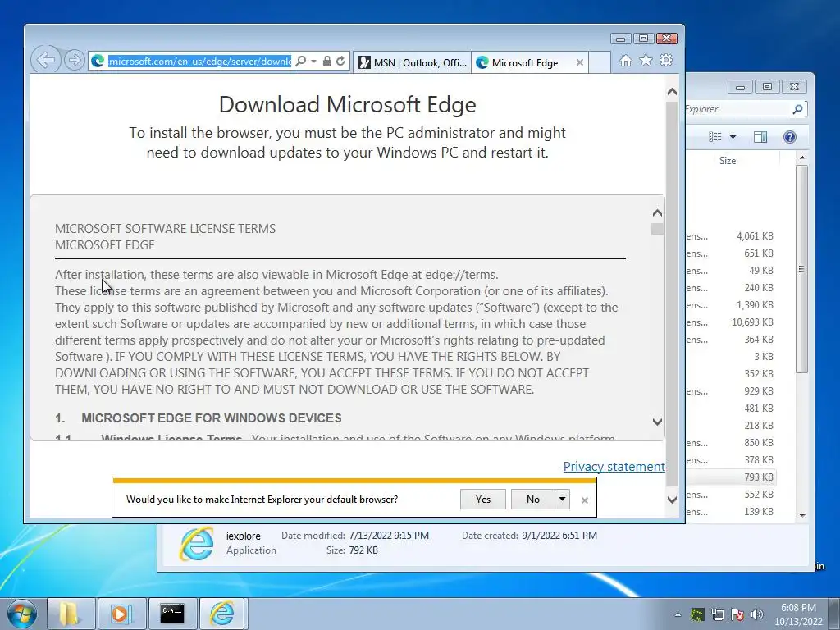Select the 4,061 KB file row
The image size is (840, 630).
731,235
